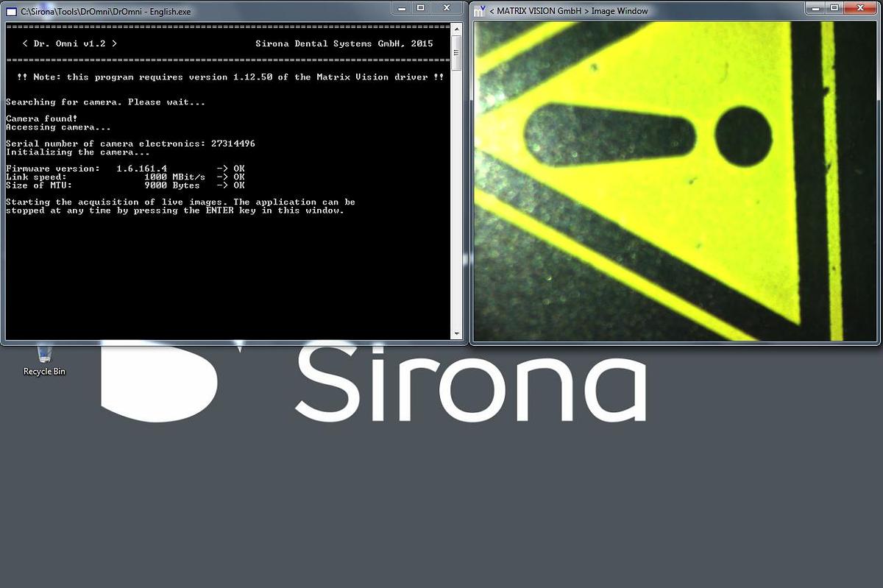
Task: Maximize the Matrix Vision Image Window
Action: [x=833, y=8]
